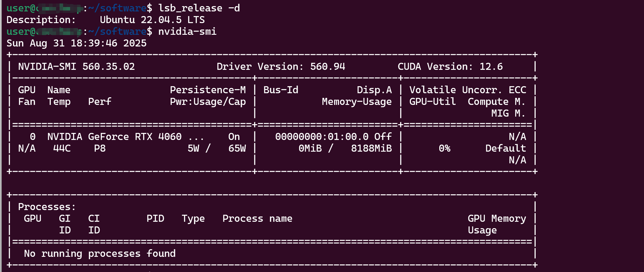Click the power usage value '5W'
Viewport: 644px width, 272px height.
193,148
